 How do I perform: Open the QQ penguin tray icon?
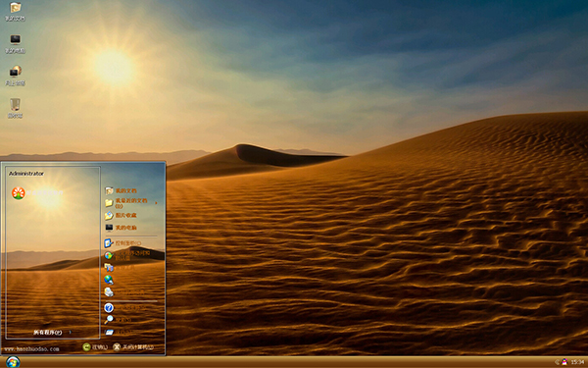click(564, 362)
